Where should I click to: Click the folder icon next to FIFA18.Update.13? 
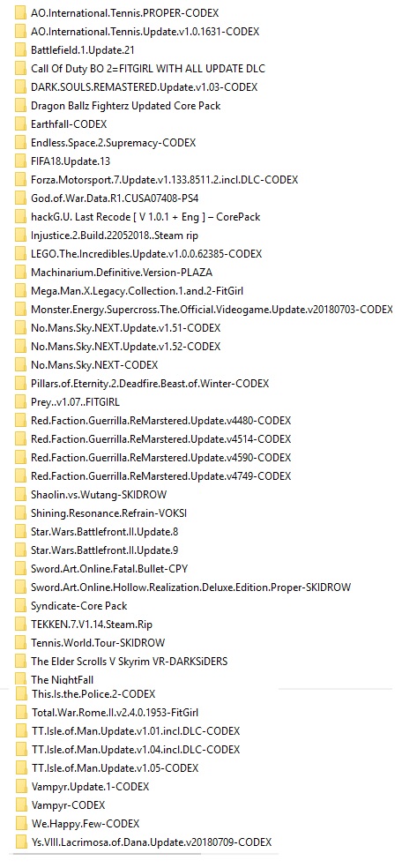click(20, 161)
